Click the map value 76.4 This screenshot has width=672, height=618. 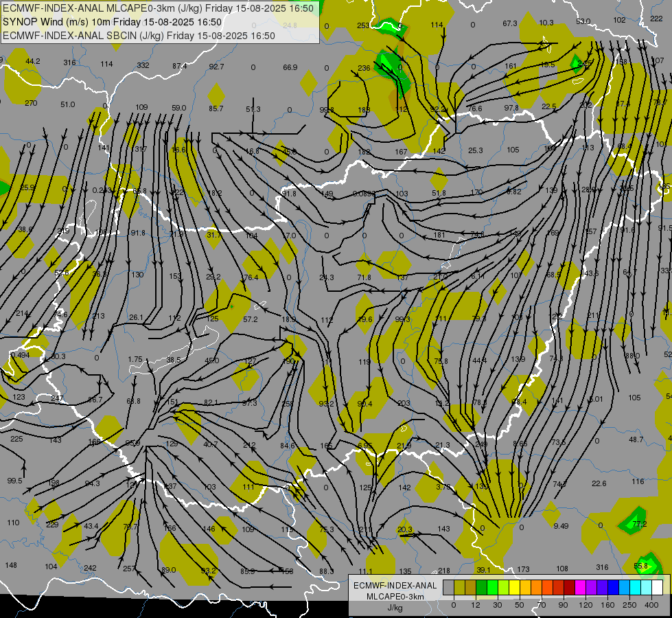(x=251, y=277)
